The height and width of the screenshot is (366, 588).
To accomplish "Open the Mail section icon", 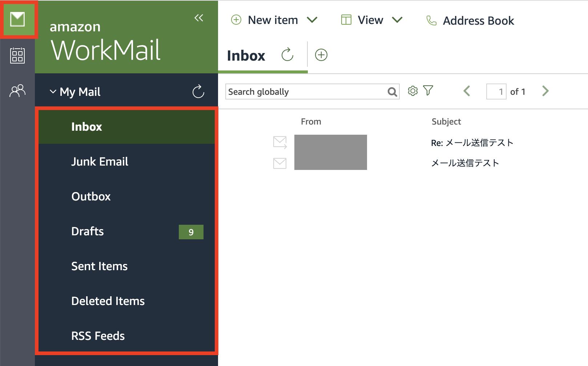I will click(17, 19).
